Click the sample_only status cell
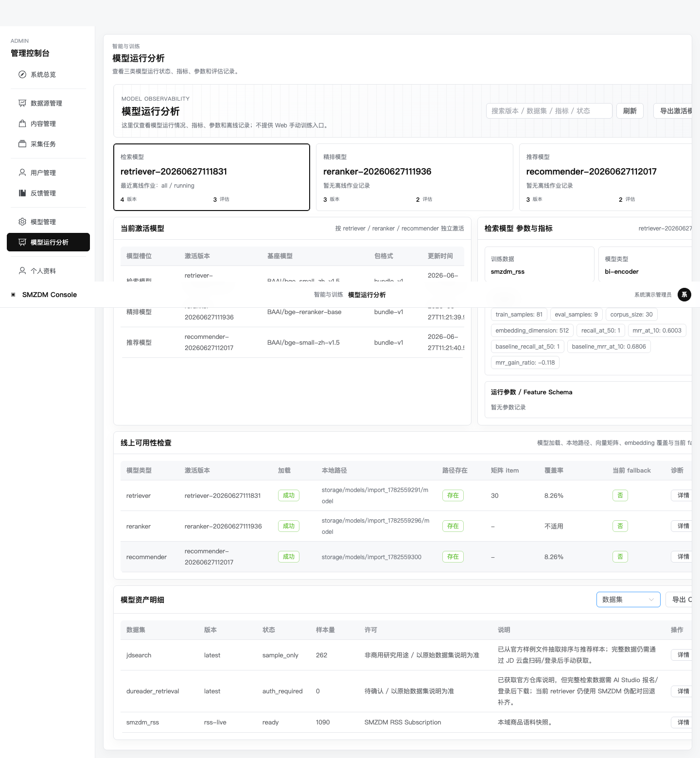The image size is (700, 758). [280, 655]
